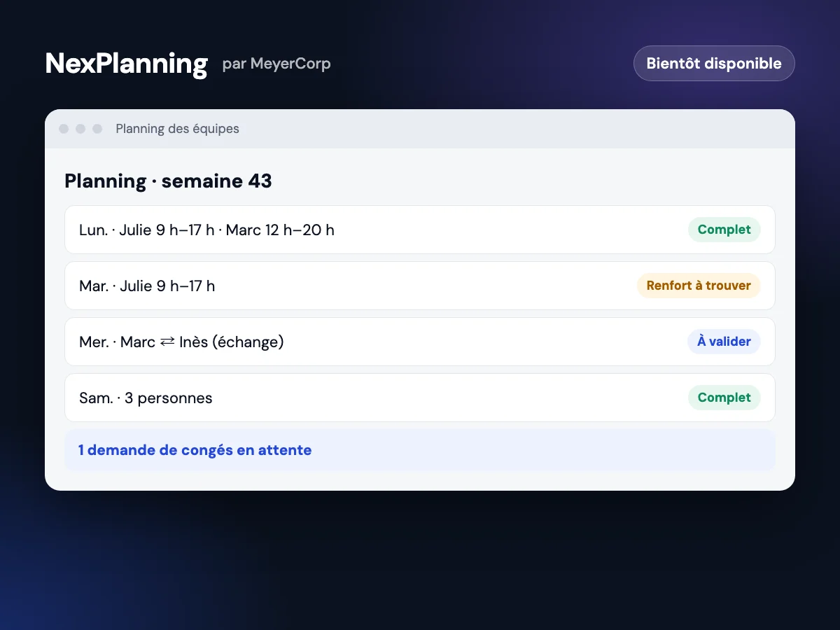Click the Complet badge on Lun. row
The height and width of the screenshot is (630, 840).
[724, 230]
